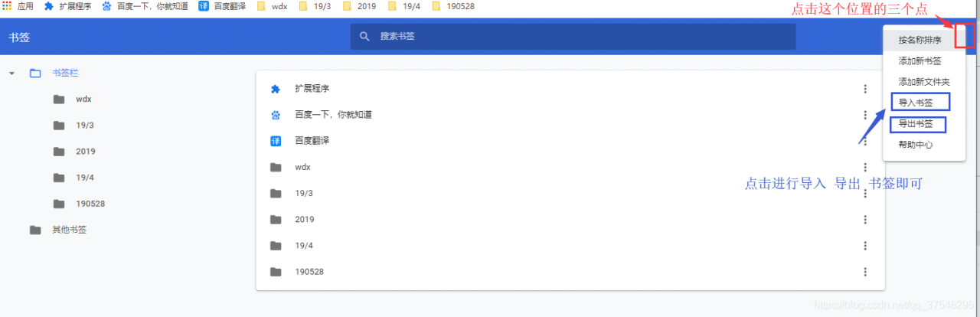This screenshot has height=317, width=980.
Task: Open the 19/4 folder in bookmarks bar
Action: 404,6
